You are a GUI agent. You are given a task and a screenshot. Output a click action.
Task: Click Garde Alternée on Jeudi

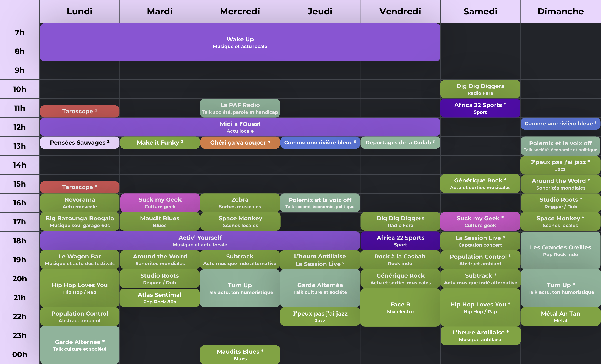coord(320,288)
